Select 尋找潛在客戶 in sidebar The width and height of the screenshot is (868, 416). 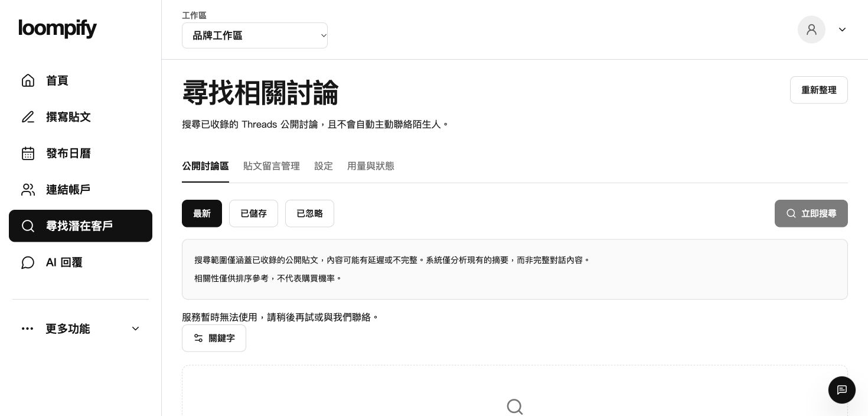tap(80, 226)
